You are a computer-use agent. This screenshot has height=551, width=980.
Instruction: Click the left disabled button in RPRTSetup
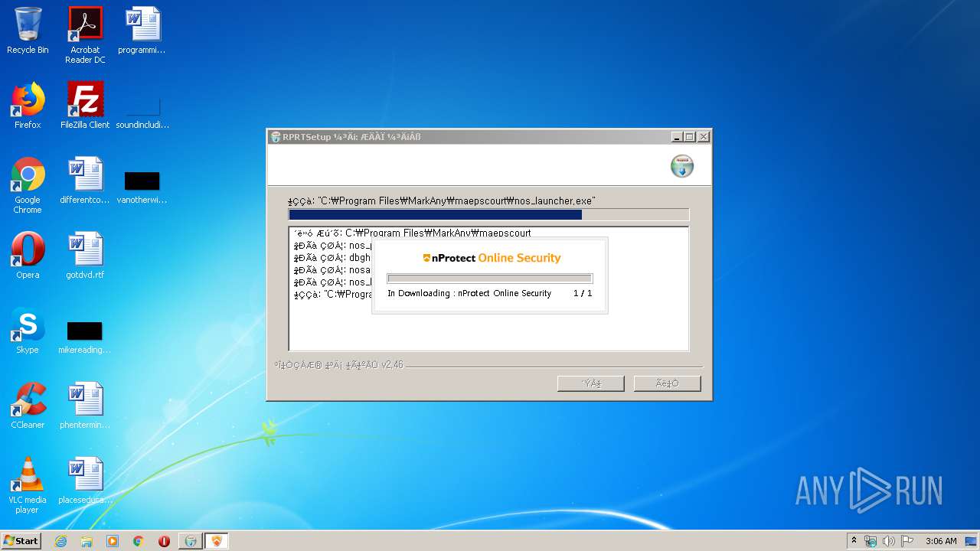tap(590, 383)
